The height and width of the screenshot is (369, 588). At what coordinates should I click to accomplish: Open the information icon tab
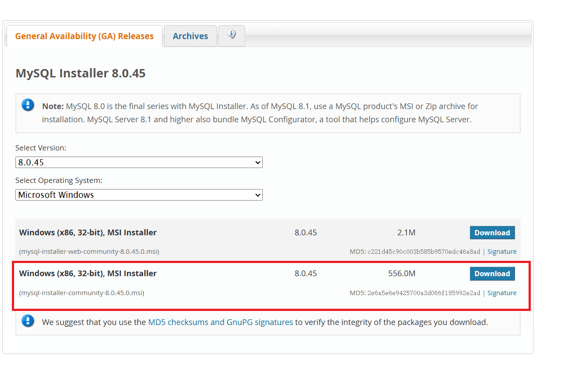232,36
